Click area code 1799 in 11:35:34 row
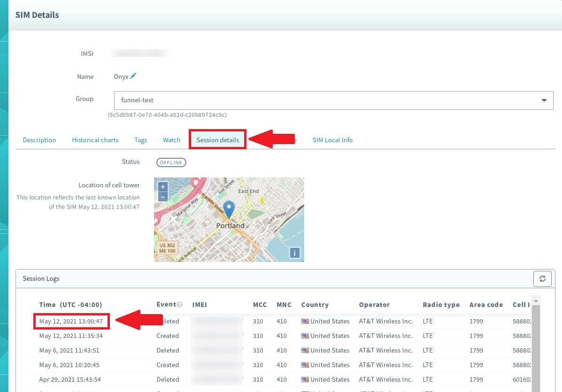The image size is (562, 392). [477, 336]
